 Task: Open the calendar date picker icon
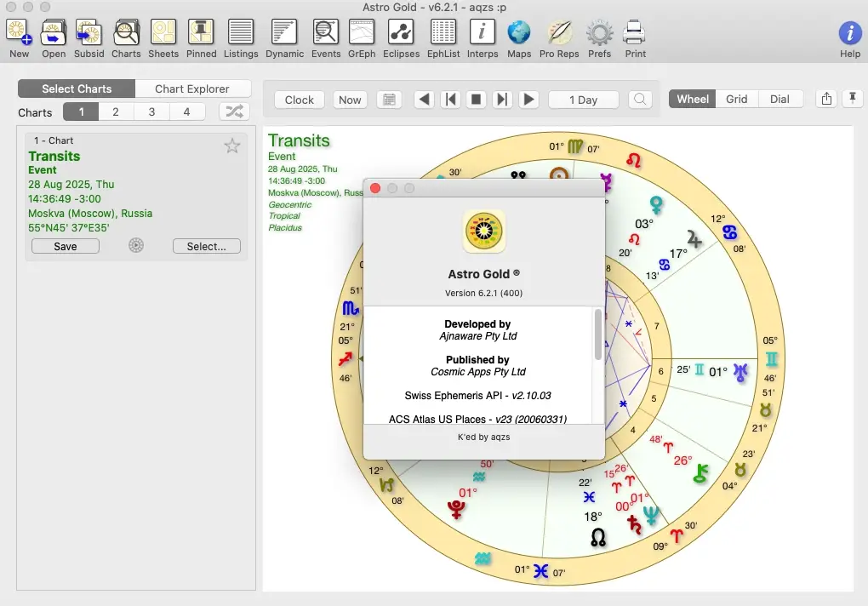(389, 100)
